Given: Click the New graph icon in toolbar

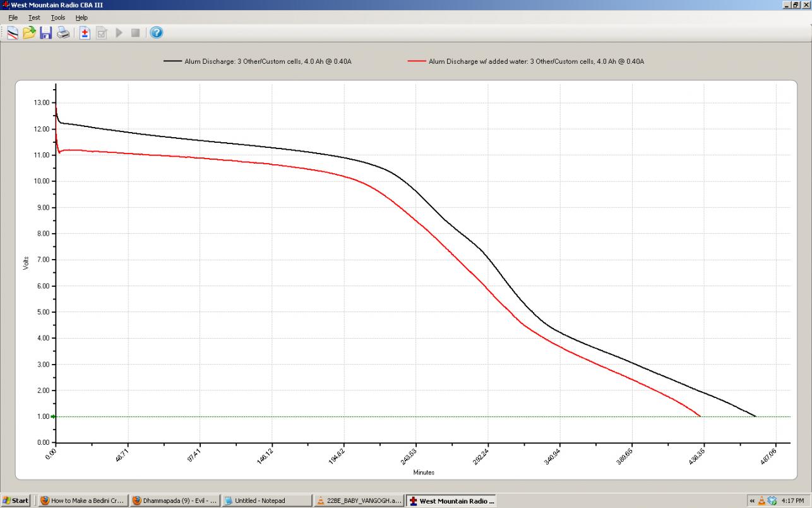Looking at the screenshot, I should 13,33.
